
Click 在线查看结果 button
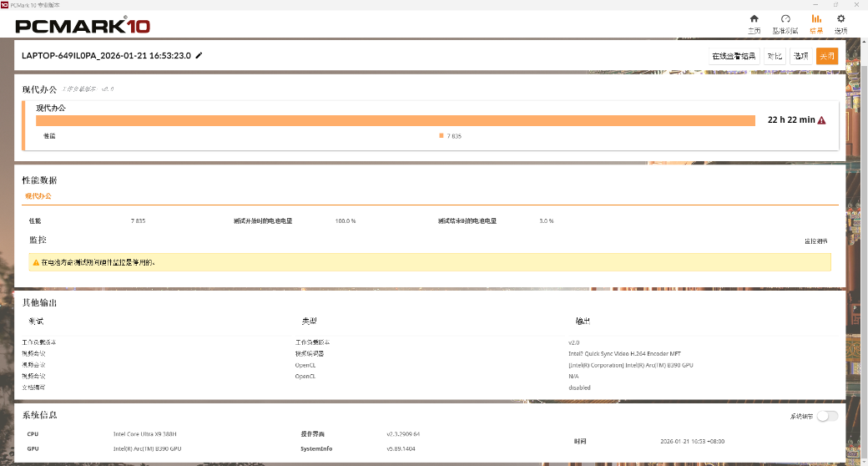tap(734, 56)
